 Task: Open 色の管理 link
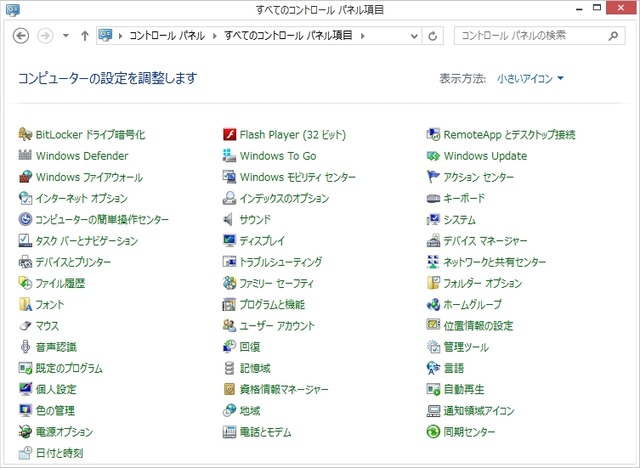pyautogui.click(x=55, y=410)
